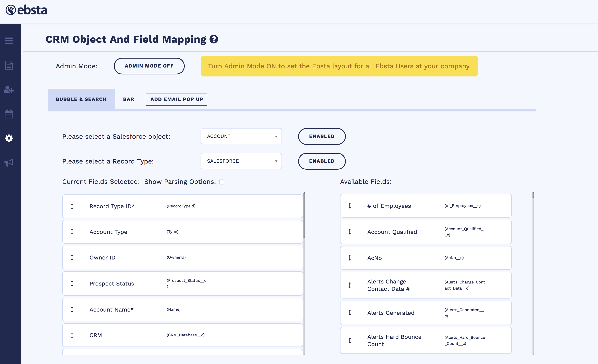Click the megaphone announcements icon

[x=9, y=163]
